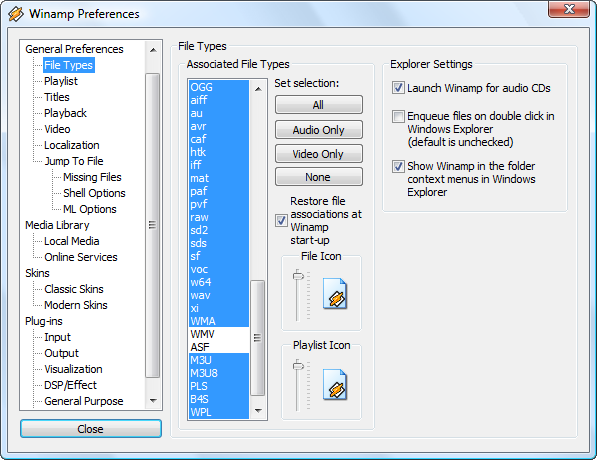Open the Playlist preferences
The width and height of the screenshot is (597, 460).
61,81
